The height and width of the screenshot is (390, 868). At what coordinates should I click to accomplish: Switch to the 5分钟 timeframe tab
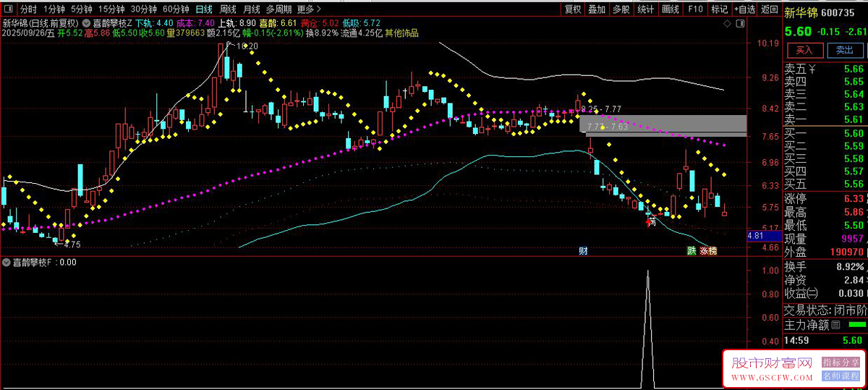coord(81,9)
